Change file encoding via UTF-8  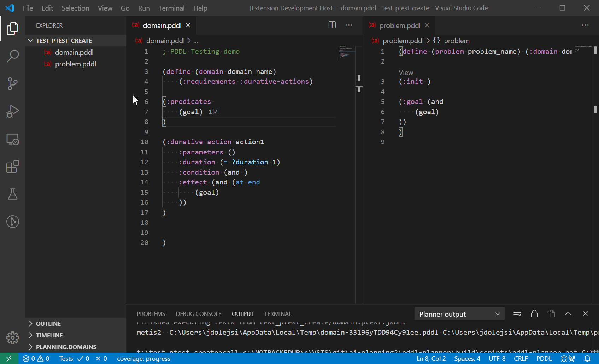pyautogui.click(x=497, y=358)
